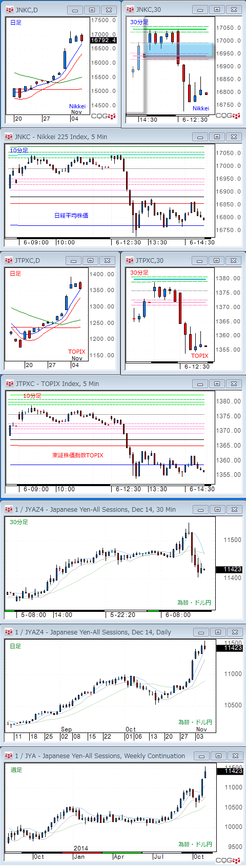Click the JNKC,30 window title icon
The image size is (246, 868).
pyautogui.click(x=130, y=9)
